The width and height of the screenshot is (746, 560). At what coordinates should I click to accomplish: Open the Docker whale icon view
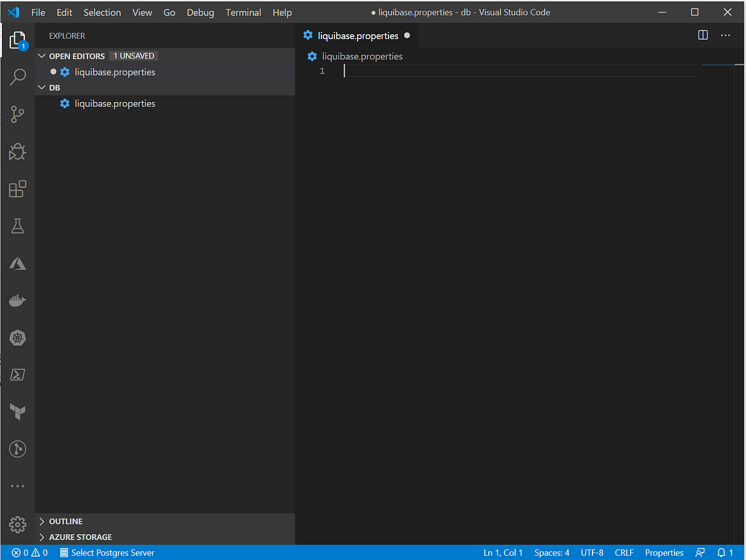tap(17, 301)
